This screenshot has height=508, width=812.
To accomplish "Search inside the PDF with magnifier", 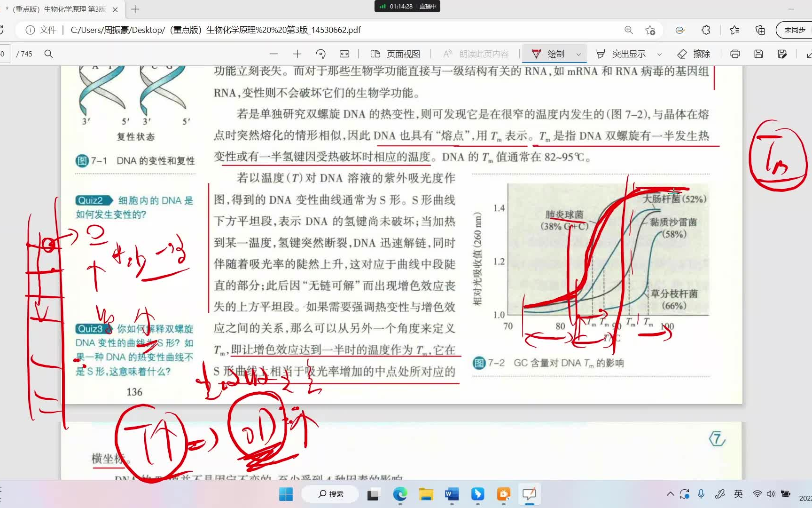I will 48,54.
